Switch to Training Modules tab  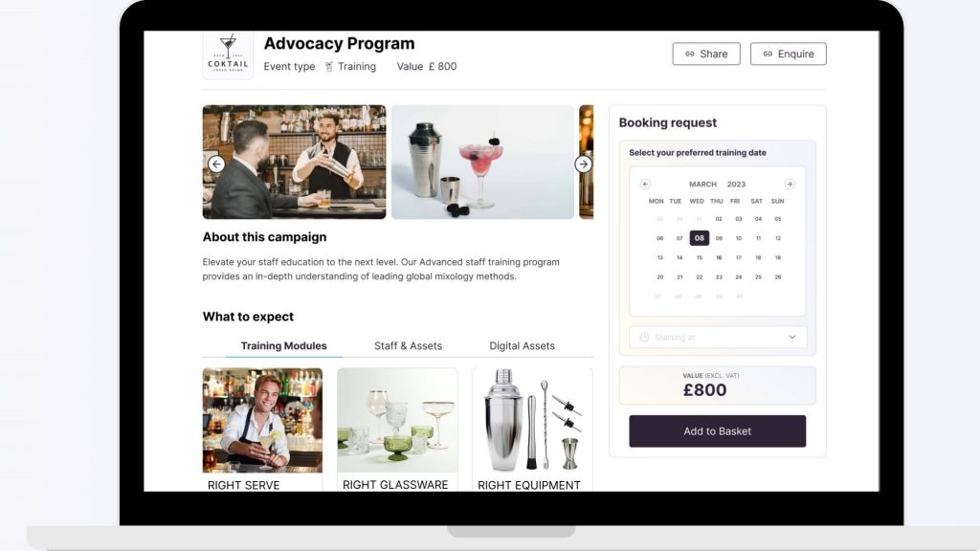[x=283, y=345]
